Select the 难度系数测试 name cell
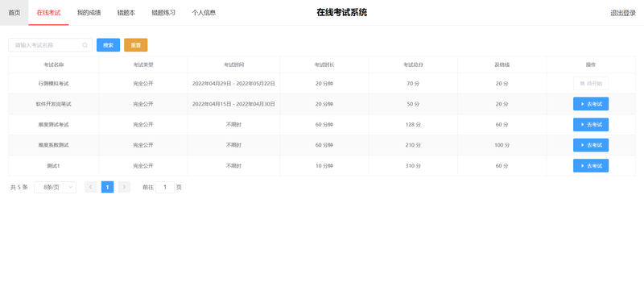The width and height of the screenshot is (644, 299). [x=54, y=145]
